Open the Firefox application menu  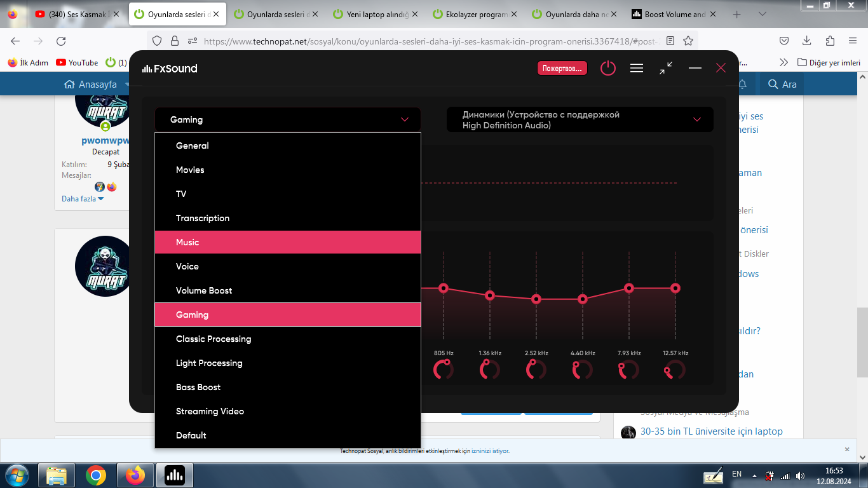pos(853,41)
